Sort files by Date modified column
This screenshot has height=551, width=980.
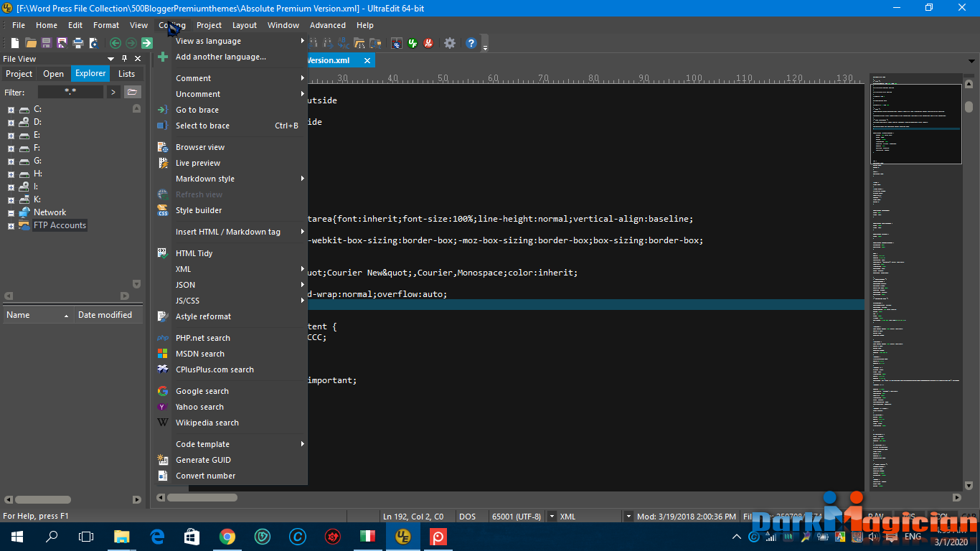[x=108, y=315]
